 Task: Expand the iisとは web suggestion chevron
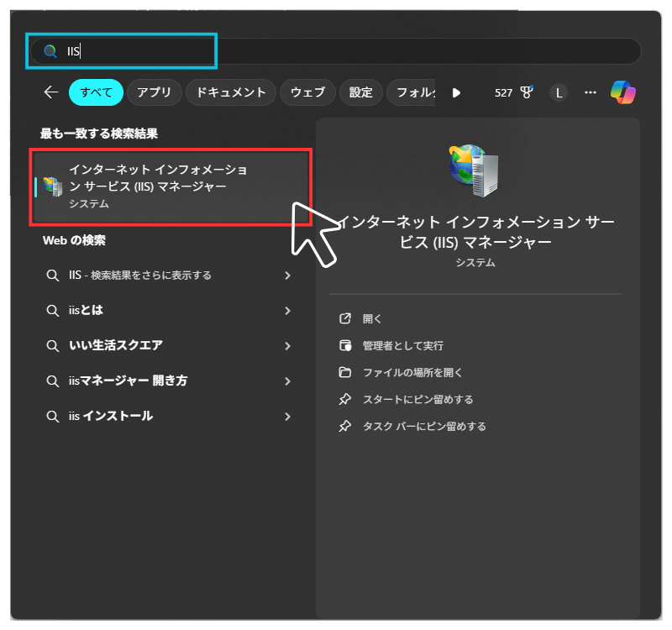click(x=287, y=311)
